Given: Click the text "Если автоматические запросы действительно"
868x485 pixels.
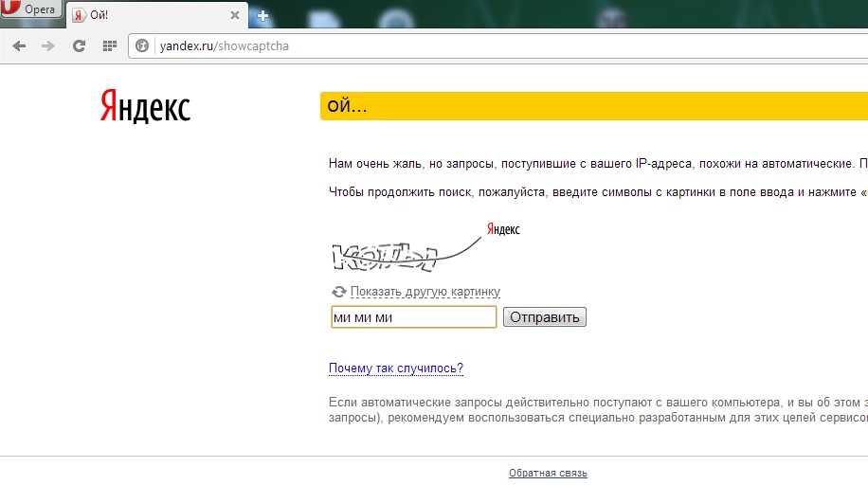Looking at the screenshot, I should [459, 403].
